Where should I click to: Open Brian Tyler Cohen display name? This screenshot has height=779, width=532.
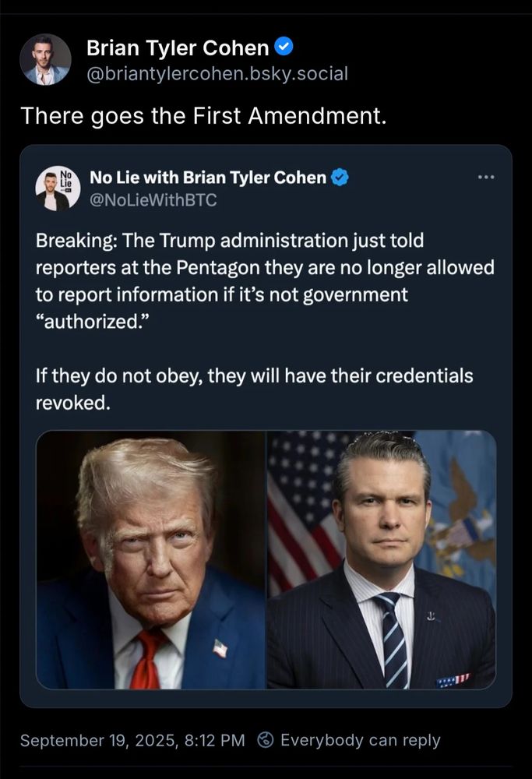point(178,48)
